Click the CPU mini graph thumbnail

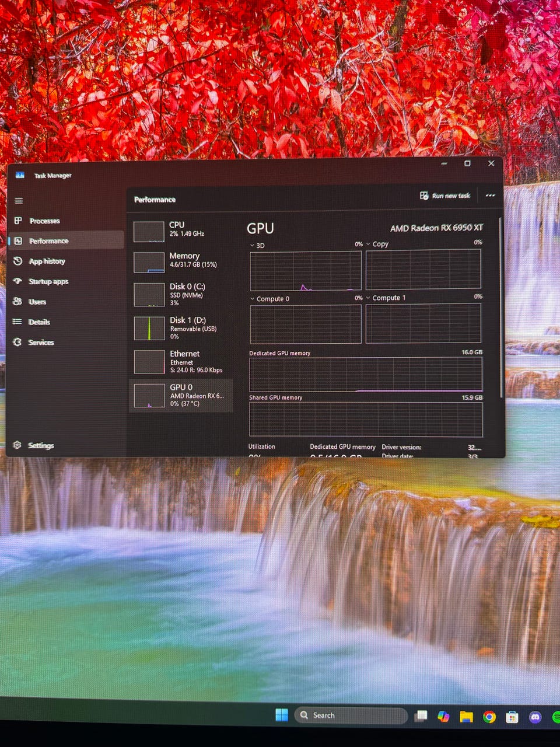coord(149,231)
